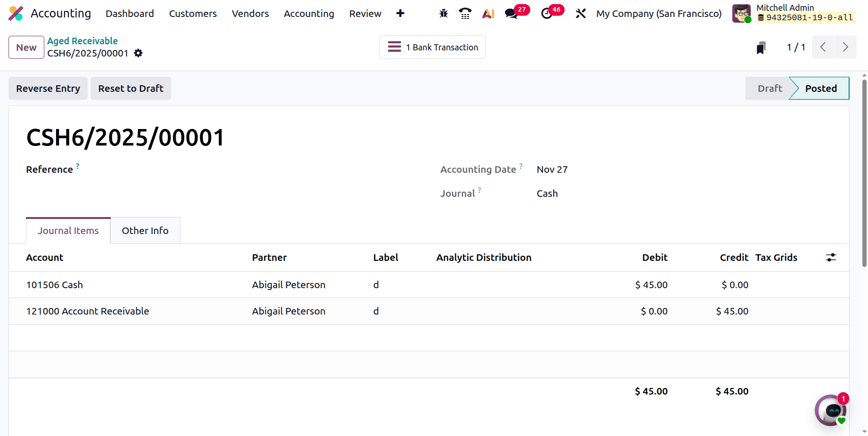Open the conversations icon with 27 badge

pyautogui.click(x=511, y=14)
